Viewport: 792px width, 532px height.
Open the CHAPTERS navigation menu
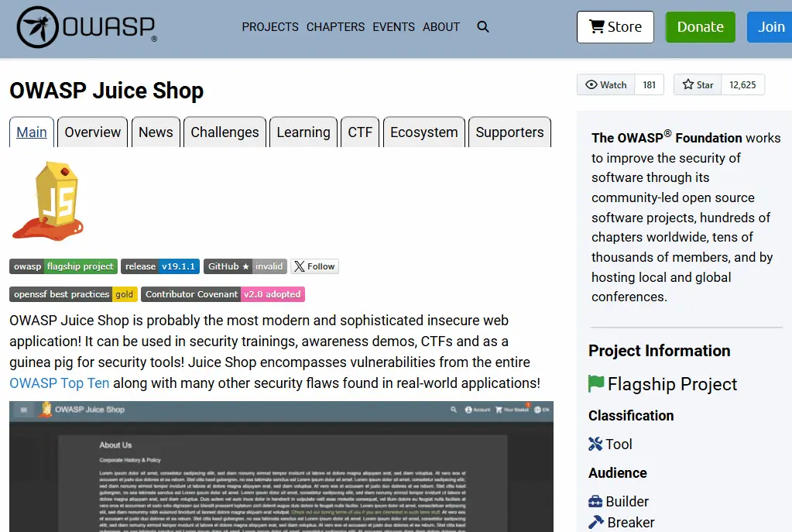[335, 27]
